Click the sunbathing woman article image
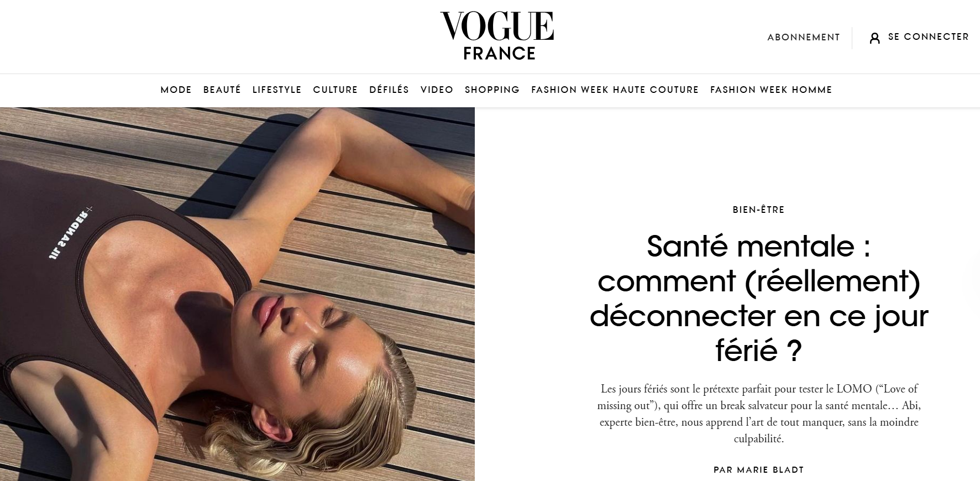 pos(237,294)
